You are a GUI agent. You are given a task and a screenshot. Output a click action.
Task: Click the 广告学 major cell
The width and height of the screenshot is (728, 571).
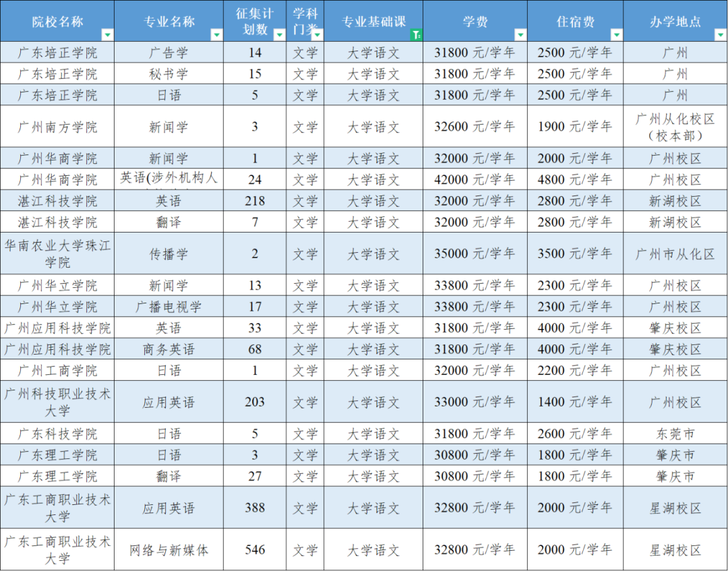[x=169, y=53]
